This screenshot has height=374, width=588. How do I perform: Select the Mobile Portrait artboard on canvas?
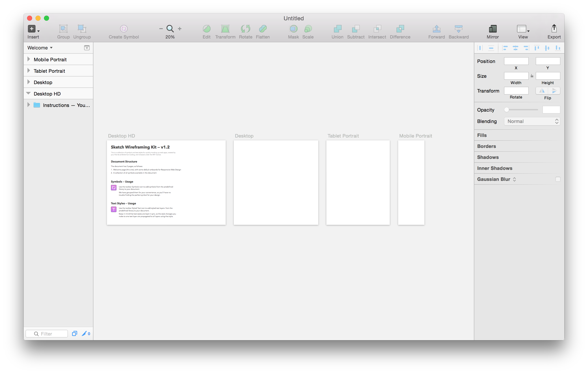coord(411,183)
